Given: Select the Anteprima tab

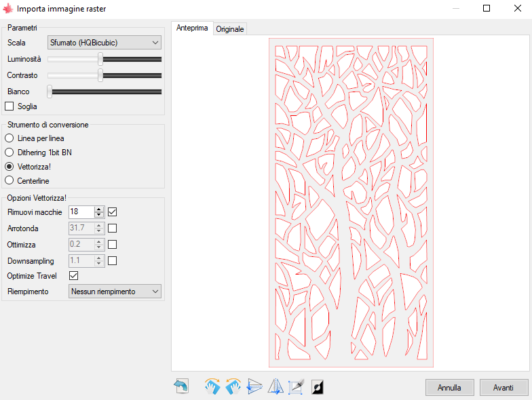Looking at the screenshot, I should pos(192,28).
